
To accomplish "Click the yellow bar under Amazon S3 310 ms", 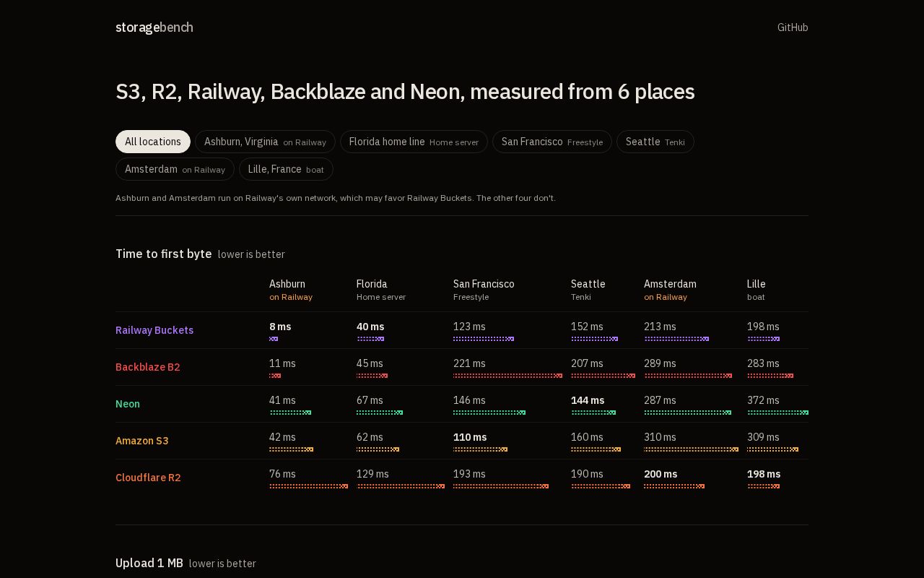I will tap(691, 449).
